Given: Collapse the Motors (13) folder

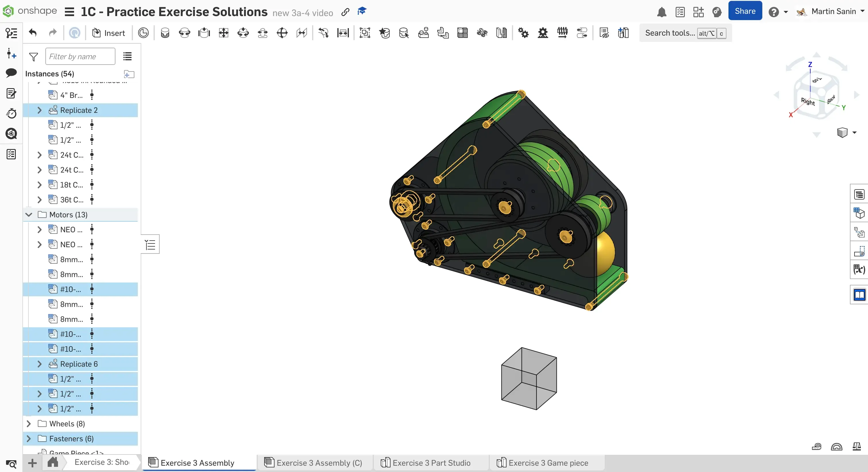Looking at the screenshot, I should pos(29,214).
